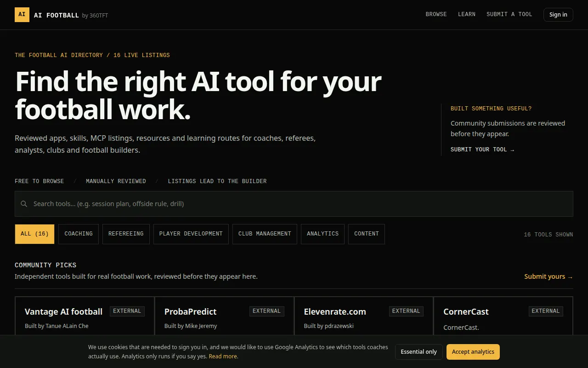This screenshot has width=588, height=368.
Task: Click 'Built by Tanue ALain Che' text
Action: click(57, 326)
